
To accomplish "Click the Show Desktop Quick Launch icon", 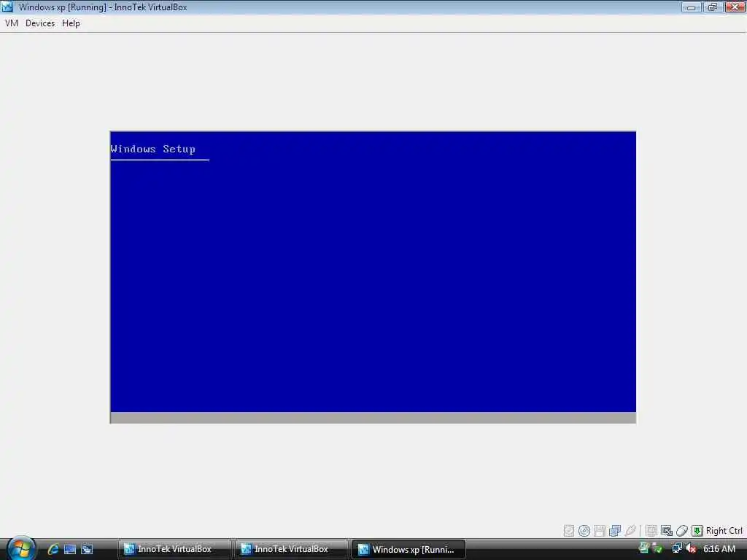I will point(70,549).
